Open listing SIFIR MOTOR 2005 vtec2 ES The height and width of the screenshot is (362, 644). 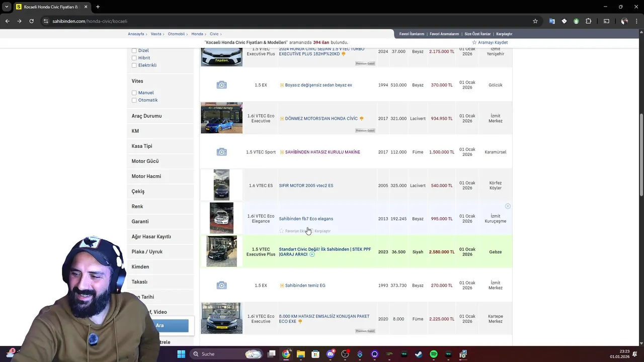pyautogui.click(x=306, y=186)
